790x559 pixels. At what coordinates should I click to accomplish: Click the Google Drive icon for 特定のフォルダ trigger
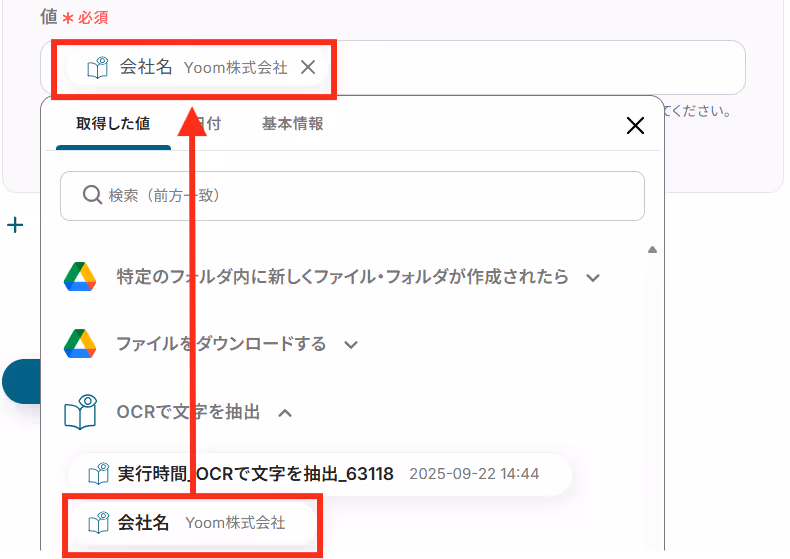pyautogui.click(x=80, y=276)
